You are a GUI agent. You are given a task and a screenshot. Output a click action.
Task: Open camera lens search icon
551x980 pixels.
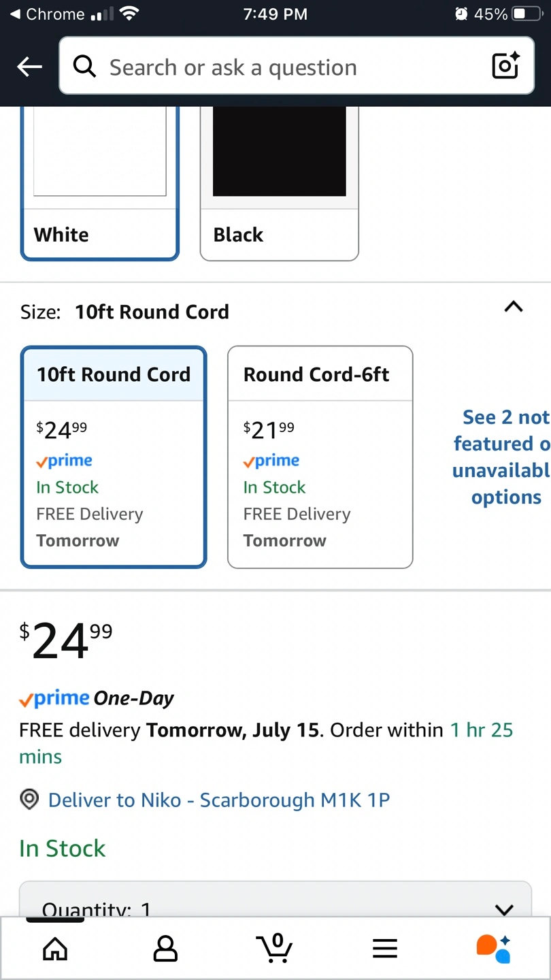(x=505, y=66)
